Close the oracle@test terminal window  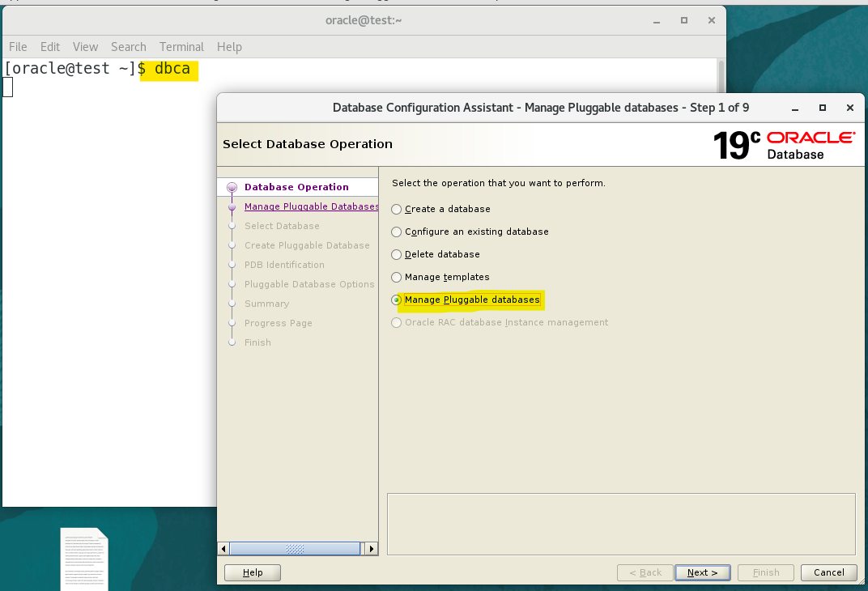712,20
